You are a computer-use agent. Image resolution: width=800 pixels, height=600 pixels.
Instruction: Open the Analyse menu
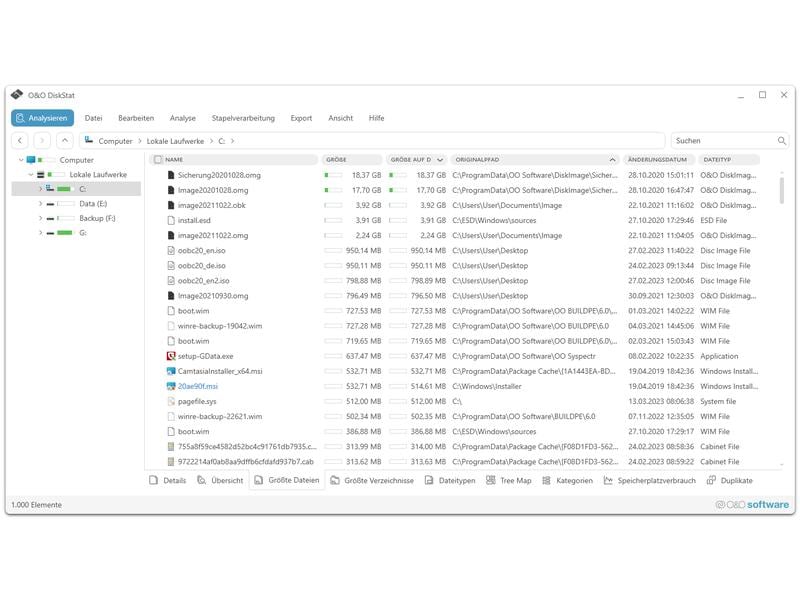[183, 118]
